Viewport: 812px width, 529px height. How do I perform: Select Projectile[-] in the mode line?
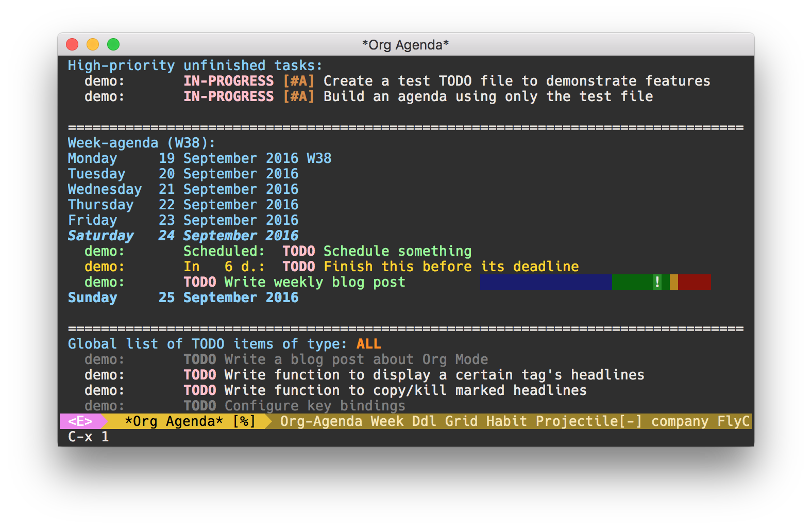(x=589, y=421)
